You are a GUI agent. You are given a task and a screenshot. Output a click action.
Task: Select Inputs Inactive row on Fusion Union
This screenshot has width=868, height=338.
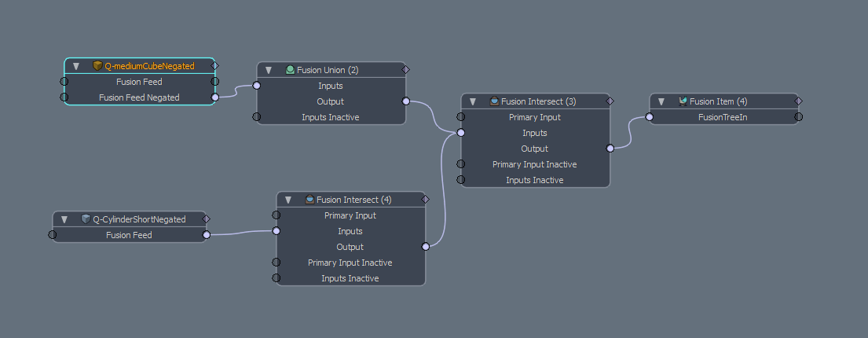(x=331, y=117)
